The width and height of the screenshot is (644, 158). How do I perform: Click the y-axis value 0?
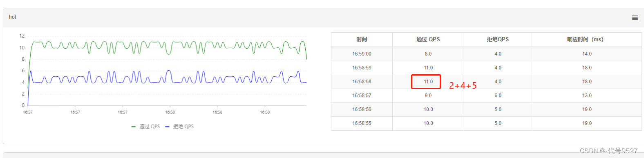[23, 105]
